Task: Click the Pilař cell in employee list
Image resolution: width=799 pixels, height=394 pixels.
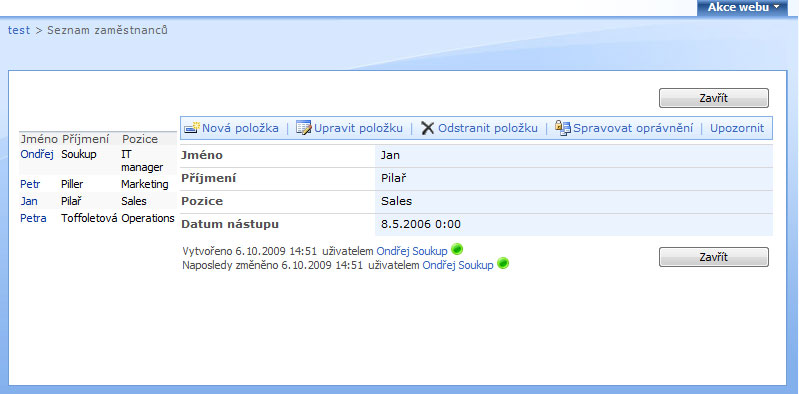Action: pos(71,201)
